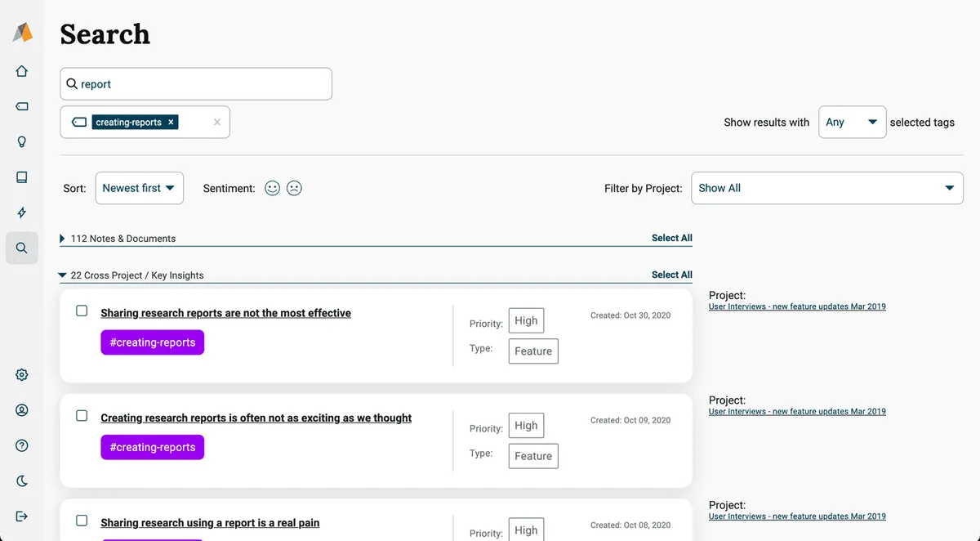Click the 'Created: Oct 30, 2020' date text

click(630, 315)
